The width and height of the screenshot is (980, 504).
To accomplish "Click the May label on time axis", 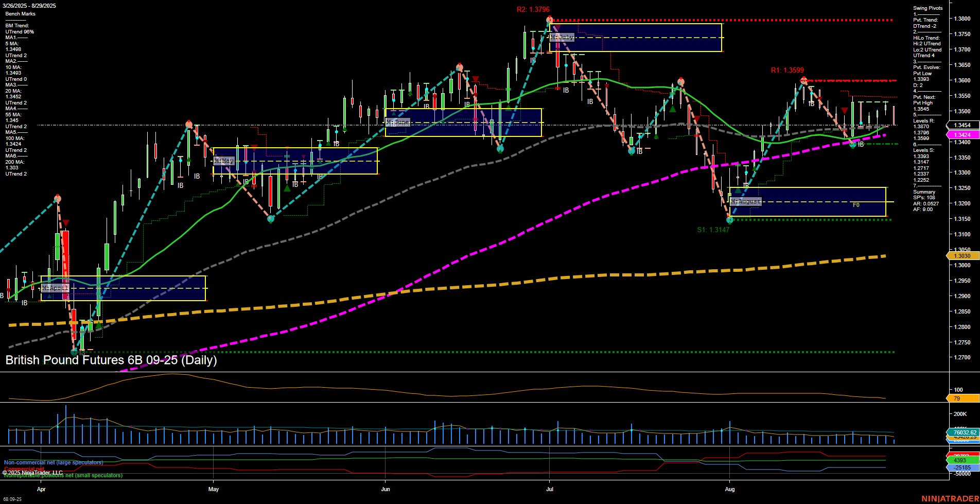I will point(214,489).
